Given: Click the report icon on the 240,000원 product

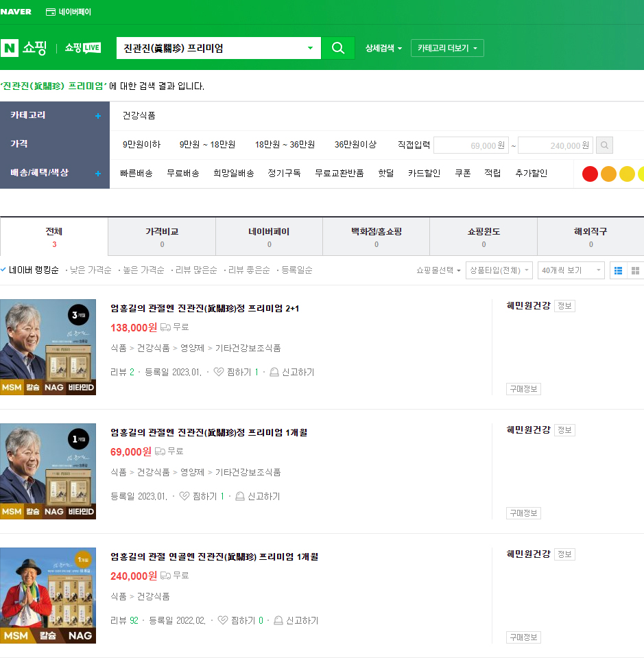Looking at the screenshot, I should [x=278, y=621].
